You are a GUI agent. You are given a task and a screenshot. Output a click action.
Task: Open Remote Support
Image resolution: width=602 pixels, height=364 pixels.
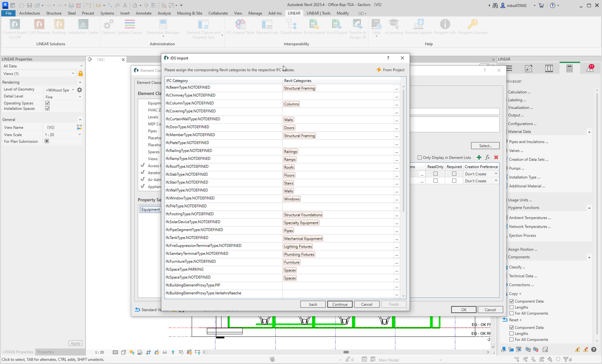pyautogui.click(x=418, y=27)
